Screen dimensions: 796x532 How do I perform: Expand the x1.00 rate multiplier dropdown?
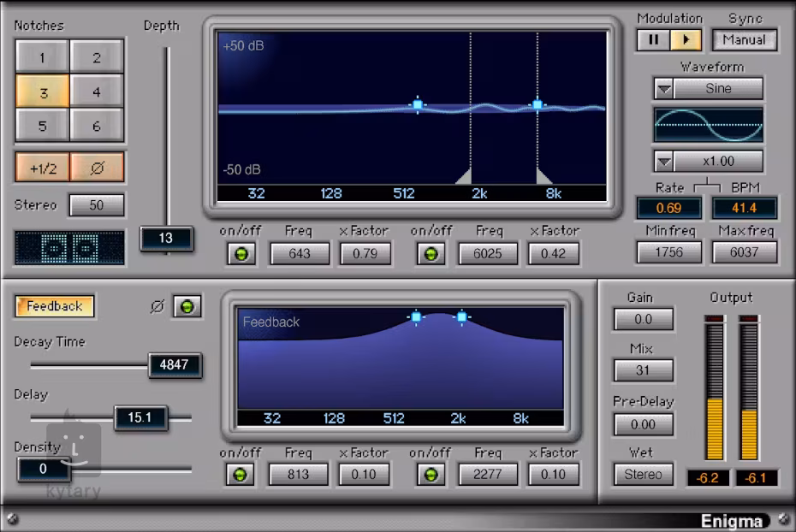pos(663,162)
